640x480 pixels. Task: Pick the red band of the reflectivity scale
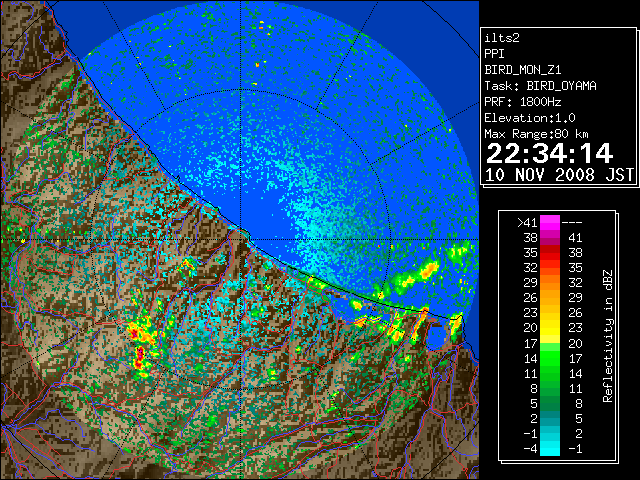click(x=550, y=253)
